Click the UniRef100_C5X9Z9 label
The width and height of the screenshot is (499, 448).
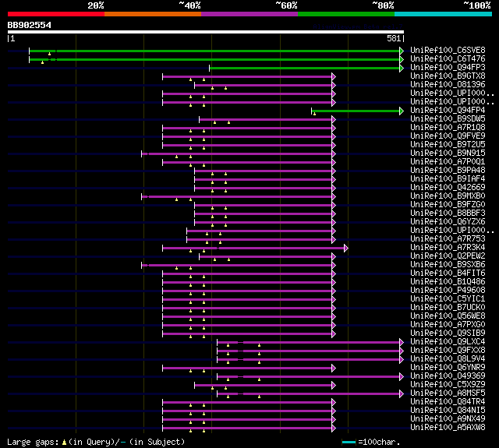pyautogui.click(x=448, y=385)
